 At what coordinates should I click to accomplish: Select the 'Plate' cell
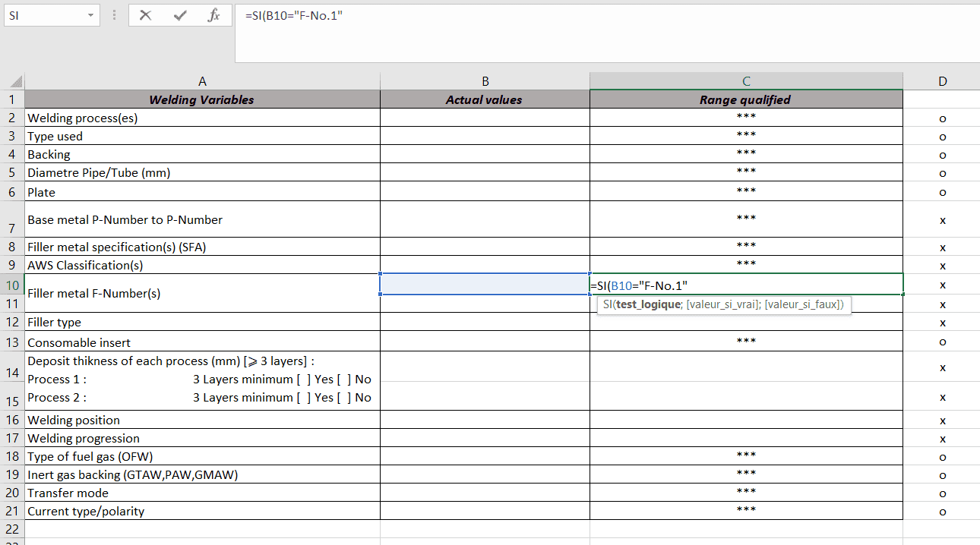click(x=202, y=191)
